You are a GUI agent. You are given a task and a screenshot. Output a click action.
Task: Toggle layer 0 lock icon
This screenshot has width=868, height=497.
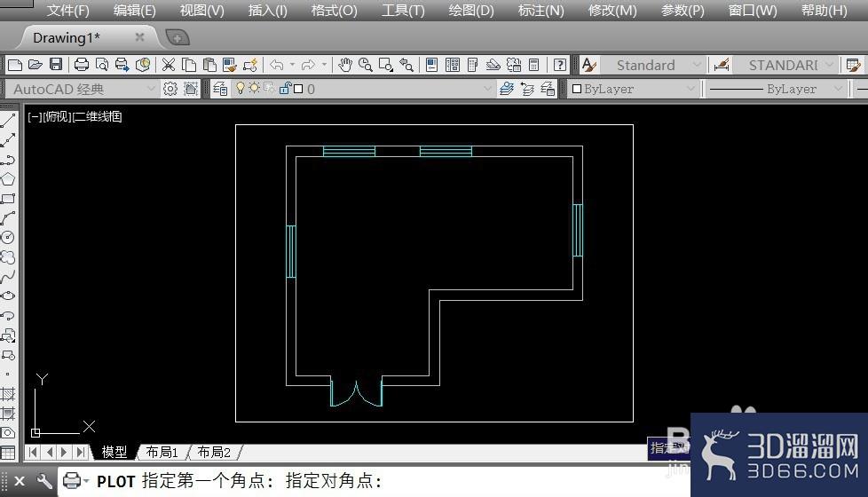tap(285, 88)
